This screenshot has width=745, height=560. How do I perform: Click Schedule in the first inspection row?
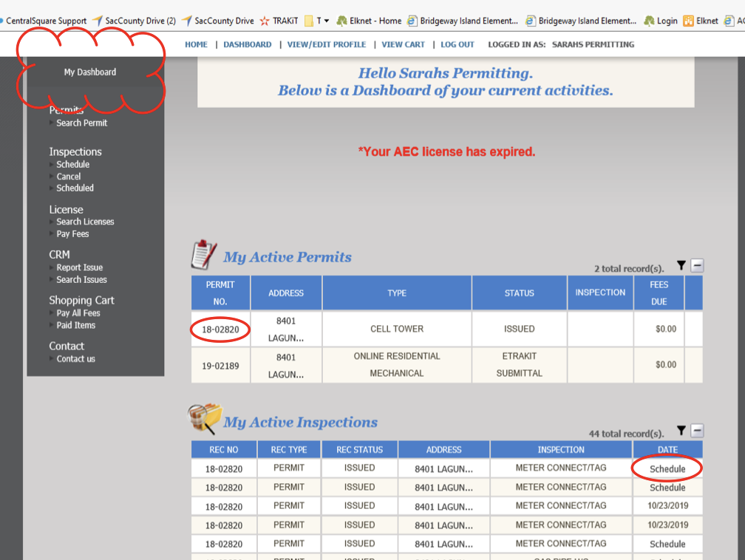(x=667, y=469)
